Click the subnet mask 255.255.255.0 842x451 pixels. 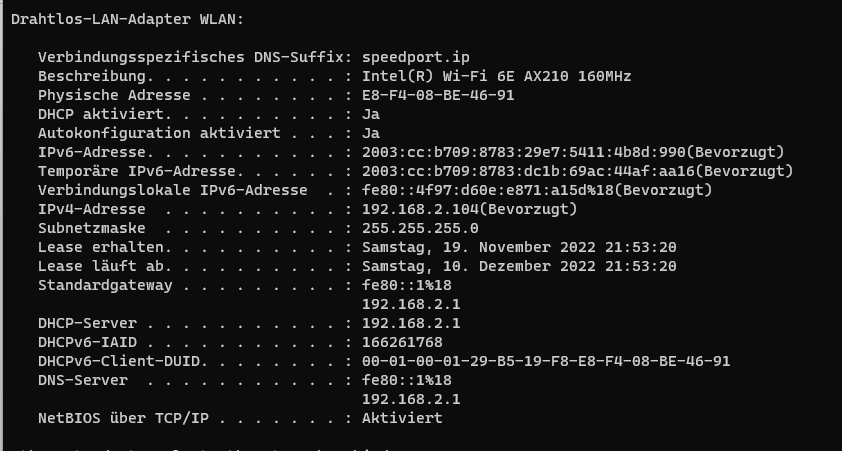coord(420,228)
